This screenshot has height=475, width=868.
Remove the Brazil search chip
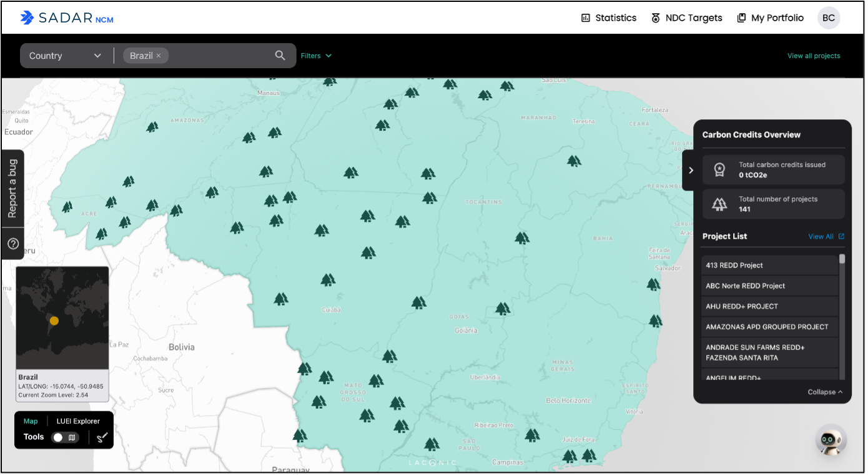pyautogui.click(x=159, y=56)
